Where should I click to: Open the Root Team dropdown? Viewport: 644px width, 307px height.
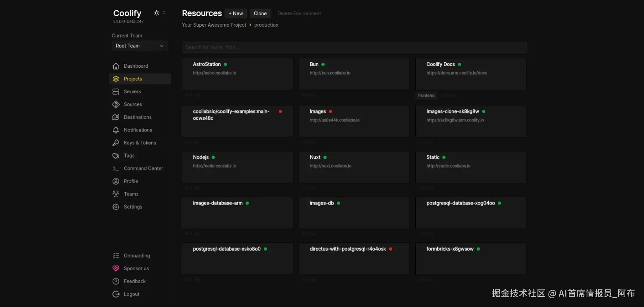pyautogui.click(x=140, y=46)
